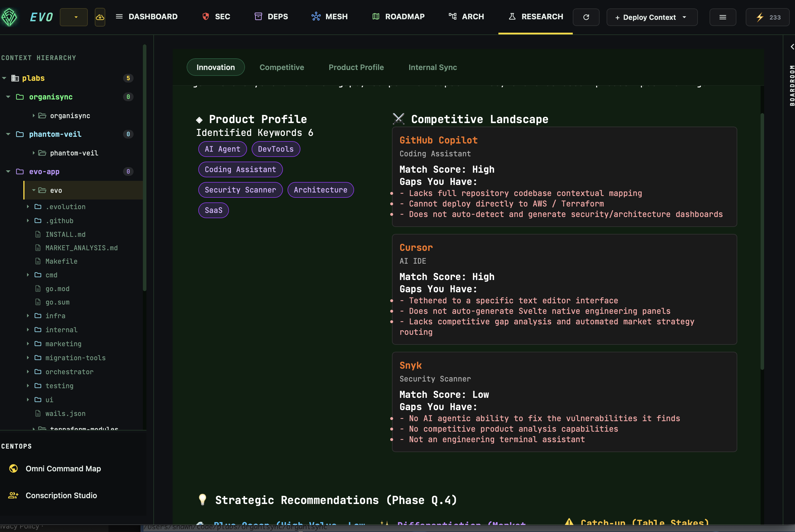Click the sidebar tree scrollbar
Viewport: 795px width, 532px height.
coord(144,168)
